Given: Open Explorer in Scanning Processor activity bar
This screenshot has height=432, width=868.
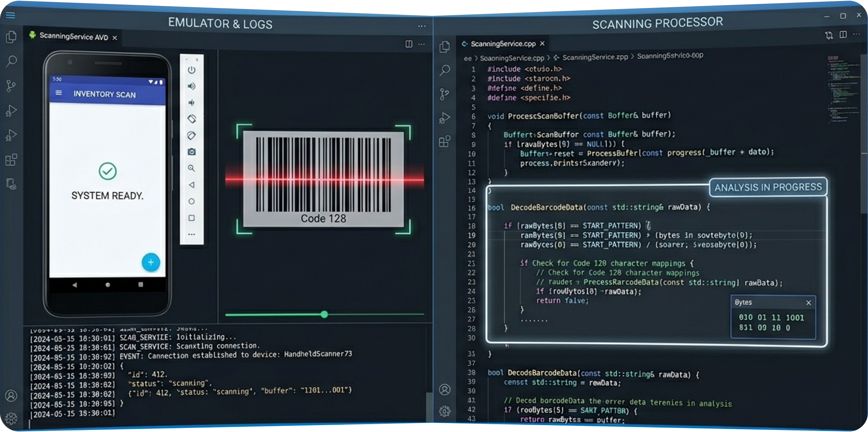Looking at the screenshot, I should pyautogui.click(x=445, y=47).
